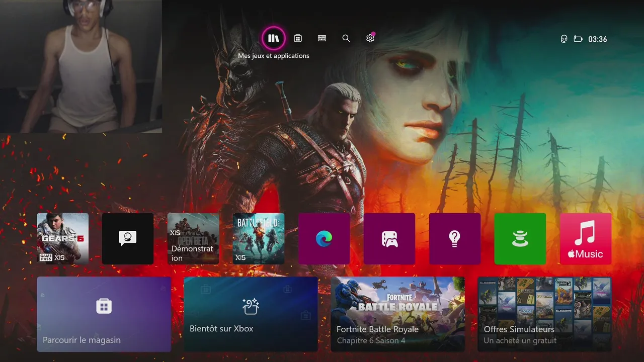Viewport: 644px width, 362px height.
Task: Select the Parcourir le magasin card
Action: click(x=104, y=314)
